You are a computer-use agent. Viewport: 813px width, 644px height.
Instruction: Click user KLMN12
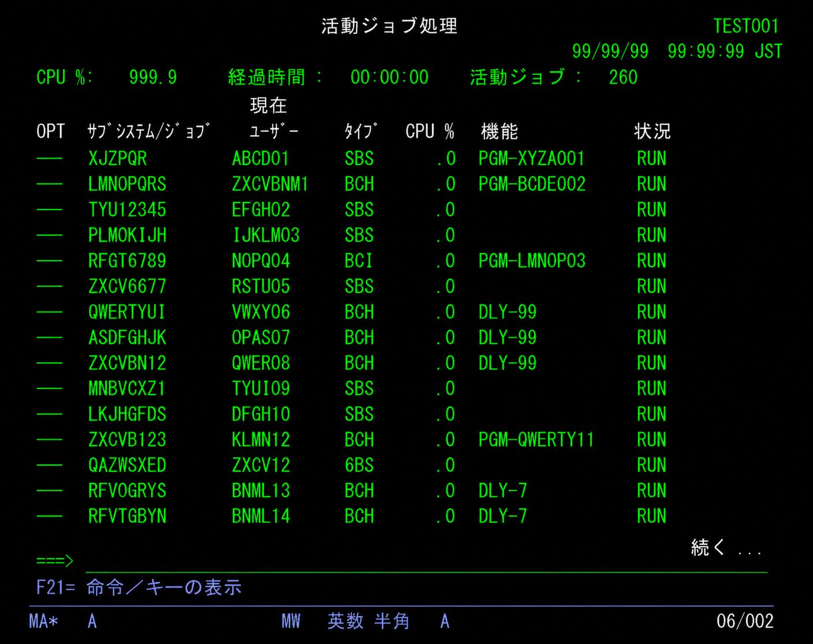(x=261, y=440)
